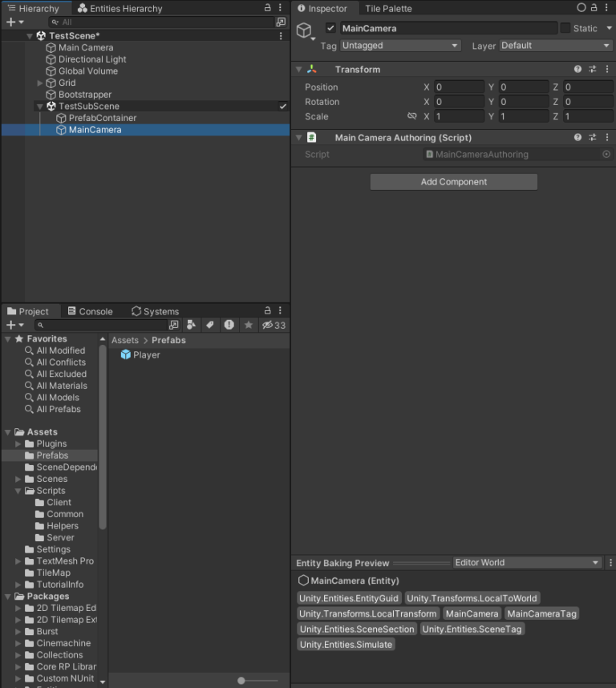Click Project search field
Viewport: 616px width, 688px height.
pos(101,325)
